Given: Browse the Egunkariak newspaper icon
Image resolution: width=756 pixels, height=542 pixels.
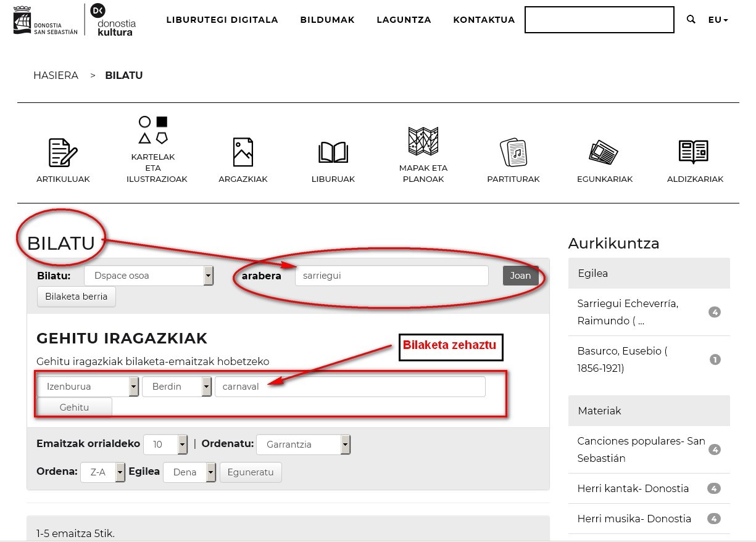Looking at the screenshot, I should (604, 152).
